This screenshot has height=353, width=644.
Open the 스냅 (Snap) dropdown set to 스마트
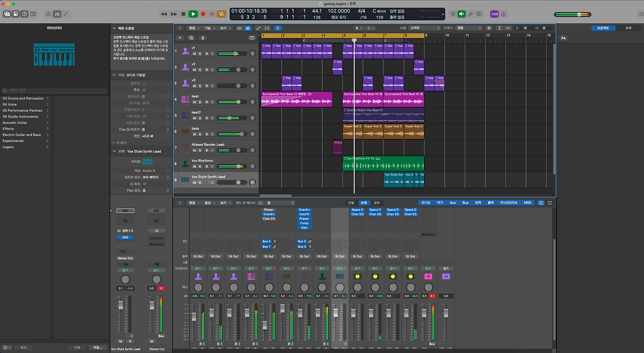click(423, 28)
